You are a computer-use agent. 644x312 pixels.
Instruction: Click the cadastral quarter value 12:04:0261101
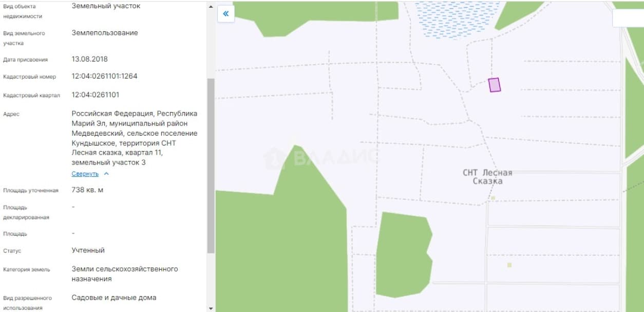96,95
